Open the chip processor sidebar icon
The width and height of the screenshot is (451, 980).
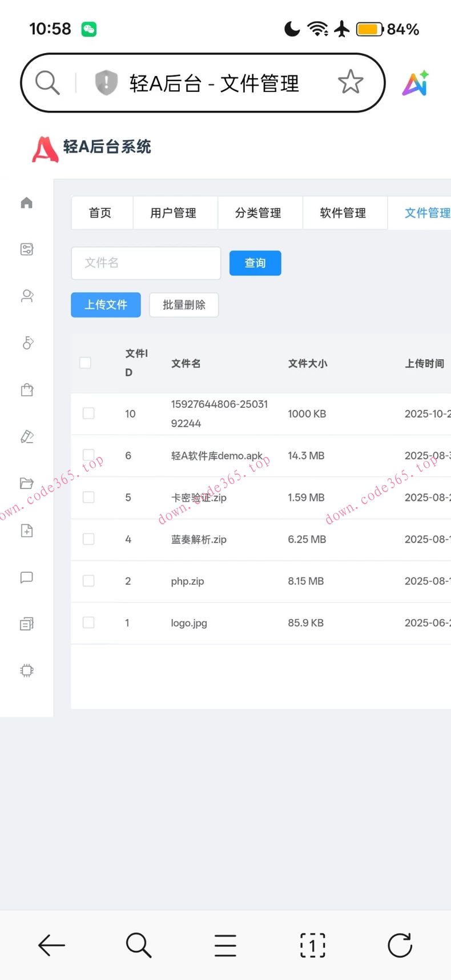[x=27, y=670]
